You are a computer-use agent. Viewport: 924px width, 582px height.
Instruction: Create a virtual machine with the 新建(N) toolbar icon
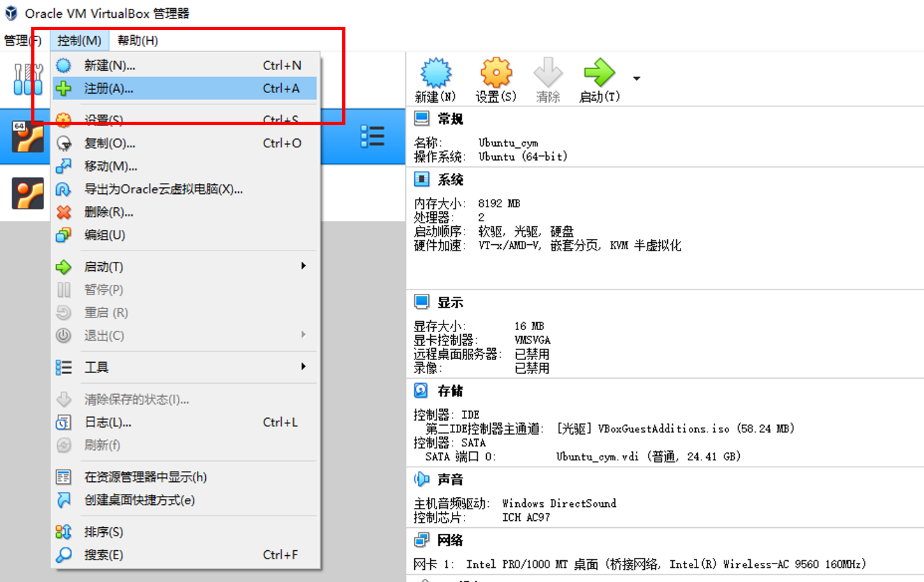click(435, 73)
